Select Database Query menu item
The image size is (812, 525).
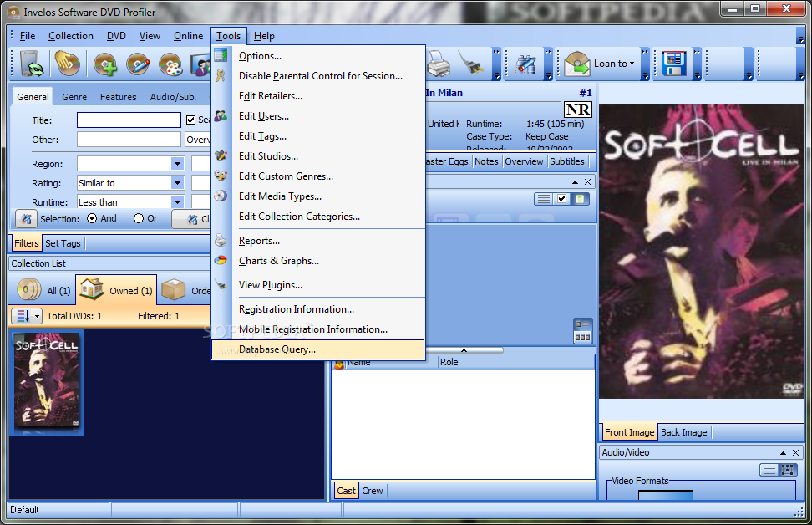(318, 349)
